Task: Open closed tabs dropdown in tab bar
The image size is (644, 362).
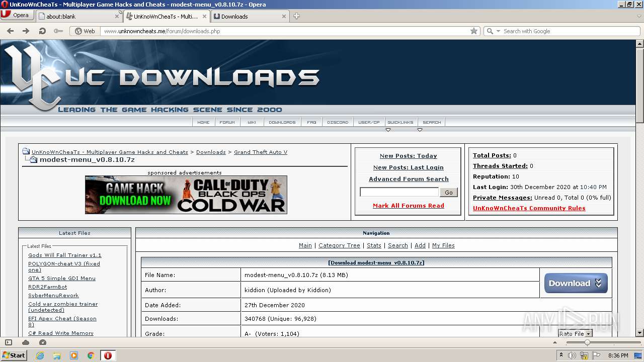Action: (x=639, y=16)
